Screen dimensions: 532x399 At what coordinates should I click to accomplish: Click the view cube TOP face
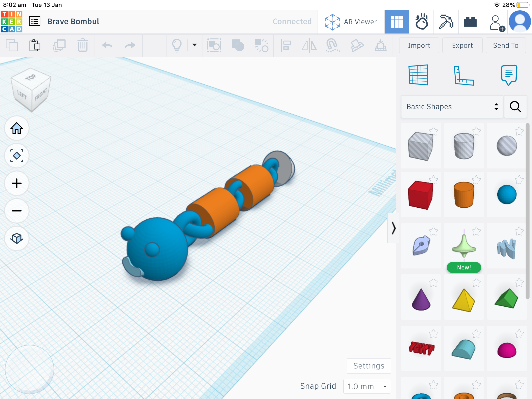pos(31,78)
